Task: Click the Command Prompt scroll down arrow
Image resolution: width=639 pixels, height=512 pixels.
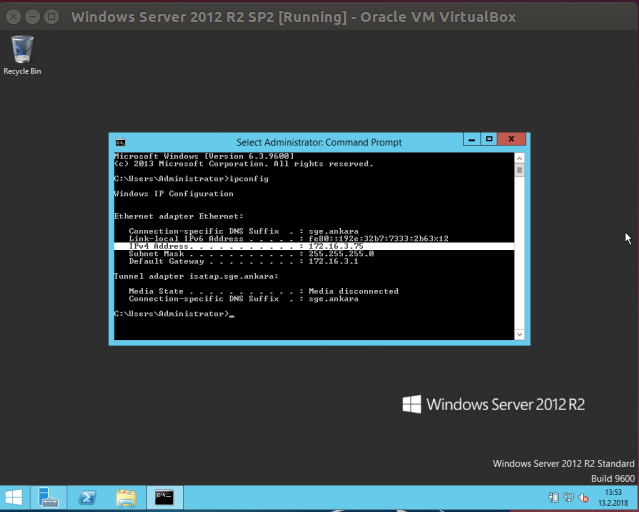Action: pos(519,335)
